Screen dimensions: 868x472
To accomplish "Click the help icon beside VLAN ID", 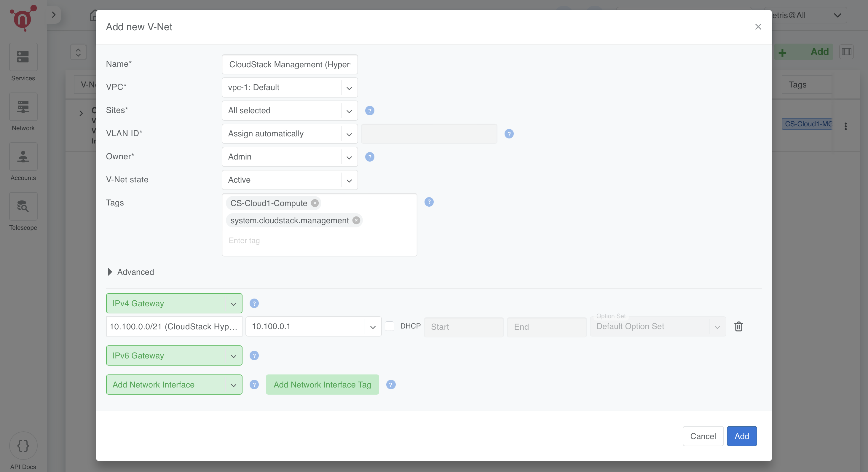I will click(508, 134).
